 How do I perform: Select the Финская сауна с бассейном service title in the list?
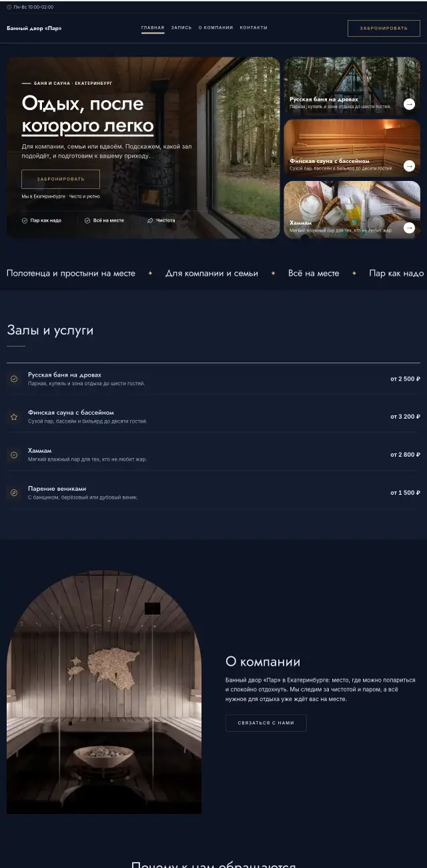coord(71,413)
